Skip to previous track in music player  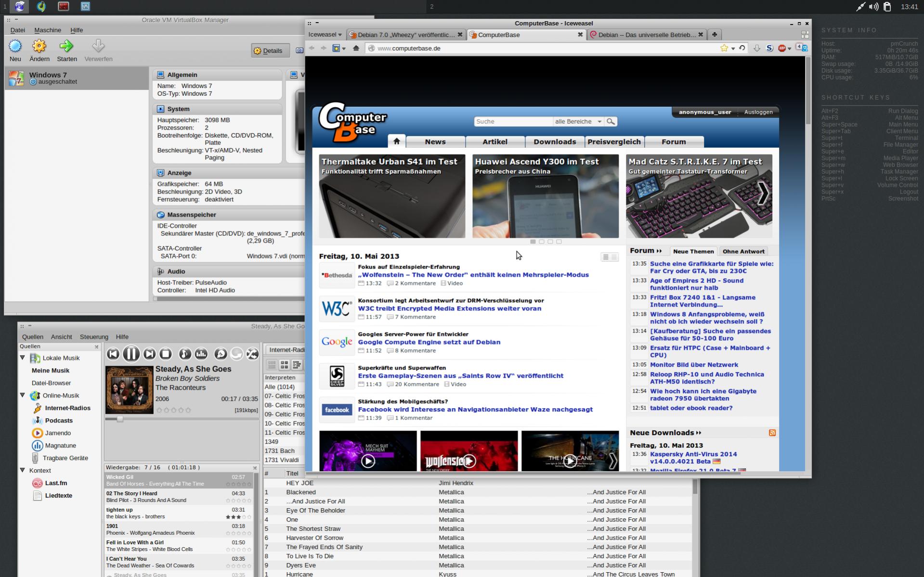(113, 354)
